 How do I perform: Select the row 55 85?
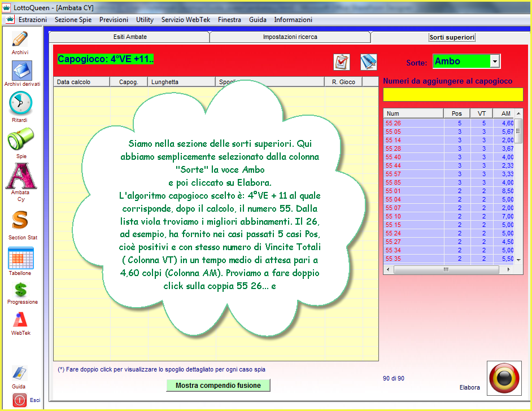(449, 182)
